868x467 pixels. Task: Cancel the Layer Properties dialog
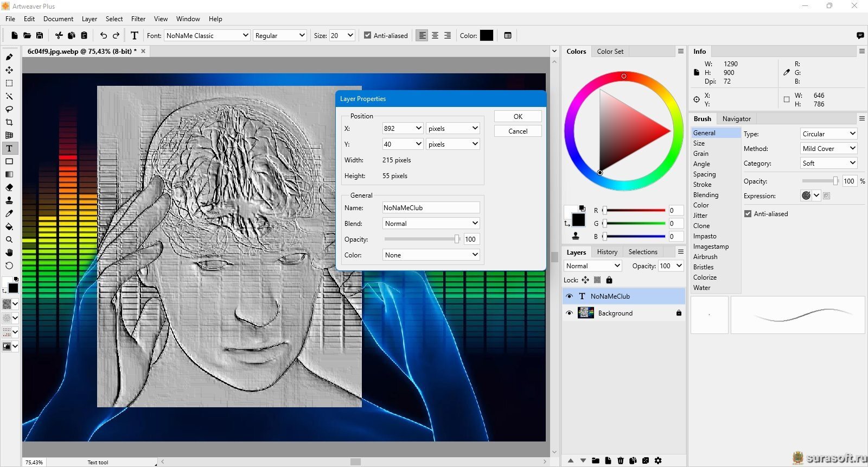pyautogui.click(x=518, y=131)
